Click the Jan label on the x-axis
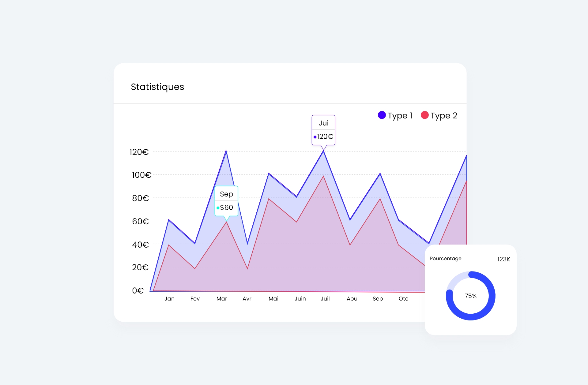The height and width of the screenshot is (385, 588). point(170,299)
